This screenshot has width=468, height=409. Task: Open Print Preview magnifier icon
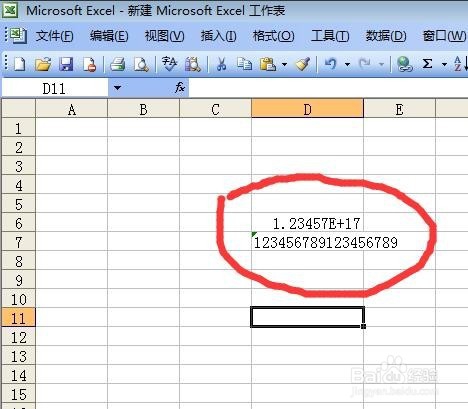[x=141, y=64]
